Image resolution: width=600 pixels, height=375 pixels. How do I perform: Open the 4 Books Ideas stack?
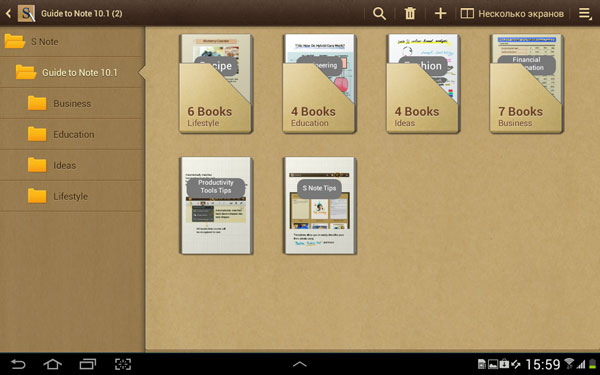[x=423, y=84]
